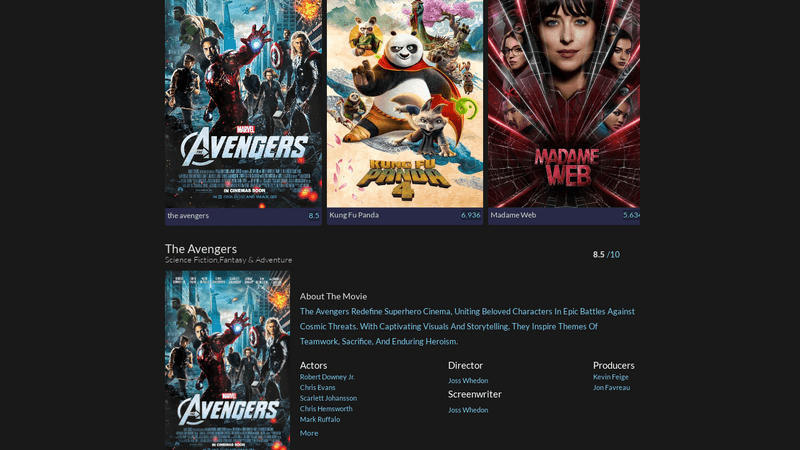
Task: Open actor Chris Evans link
Action: click(317, 387)
